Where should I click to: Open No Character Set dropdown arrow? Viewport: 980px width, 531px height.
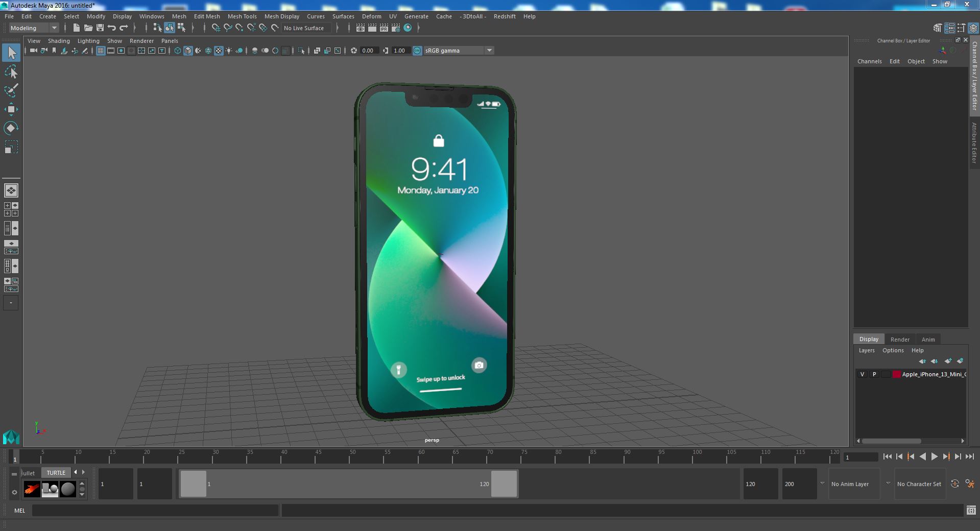888,484
